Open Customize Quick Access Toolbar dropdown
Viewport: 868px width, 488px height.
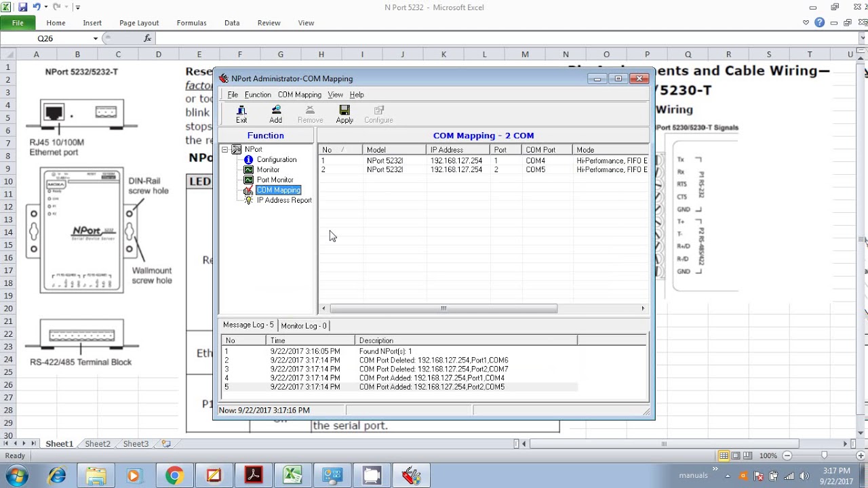pos(78,7)
